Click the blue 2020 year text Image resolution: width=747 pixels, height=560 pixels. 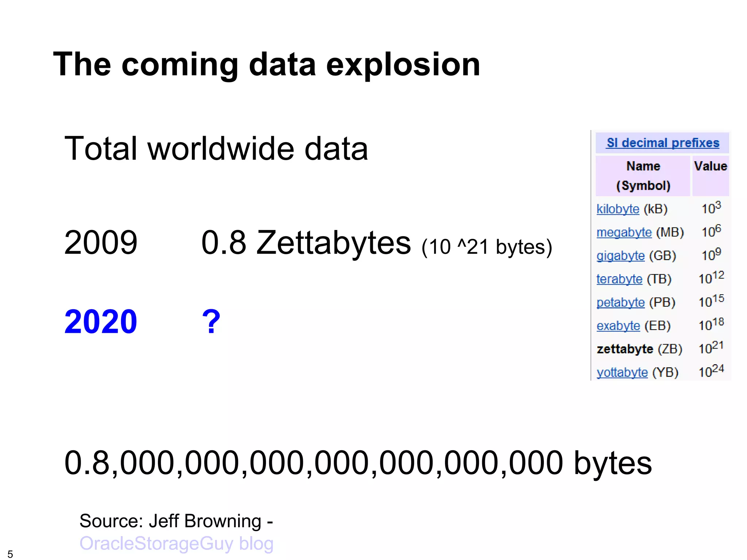pyautogui.click(x=101, y=322)
